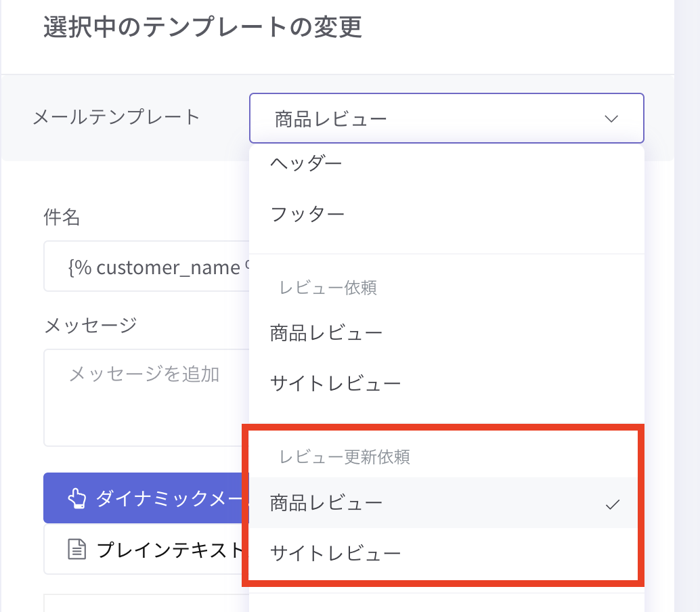The height and width of the screenshot is (612, 700).
Task: Click the chevron arrow in メールテンプレート dropdown
Action: (x=611, y=119)
